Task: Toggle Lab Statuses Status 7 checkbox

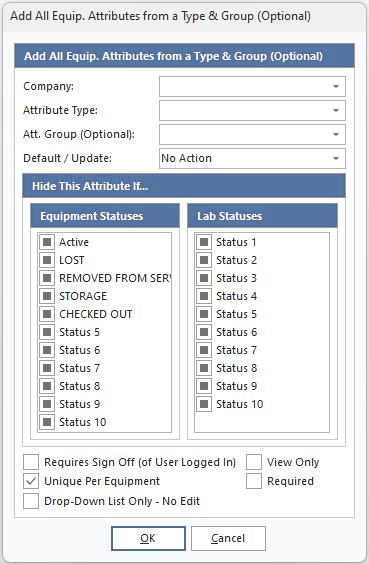Action: [204, 350]
